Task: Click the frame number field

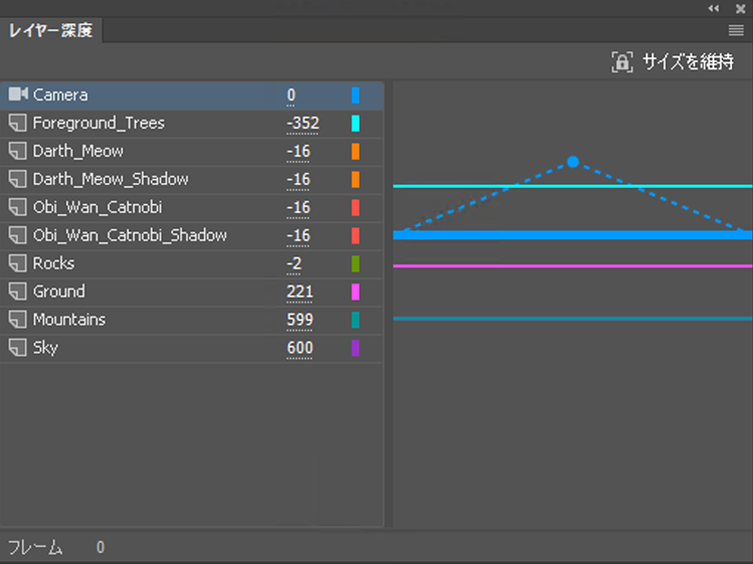Action: pos(100,547)
